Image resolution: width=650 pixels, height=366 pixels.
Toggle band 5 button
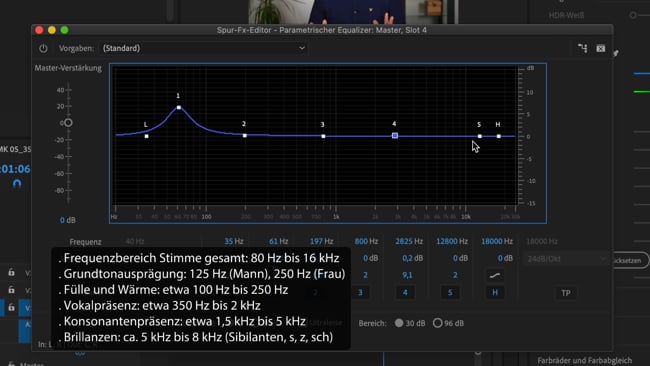click(450, 293)
